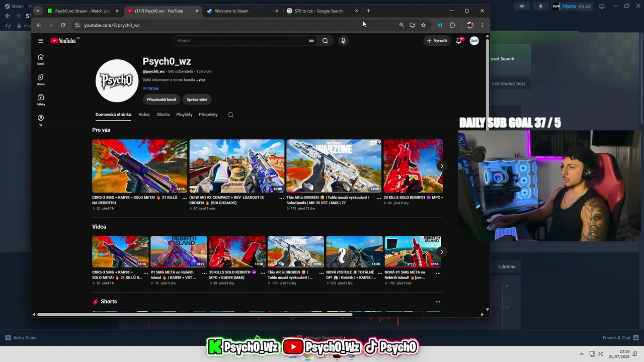
Task: Search within the channel using the magnifier icon
Action: point(230,115)
